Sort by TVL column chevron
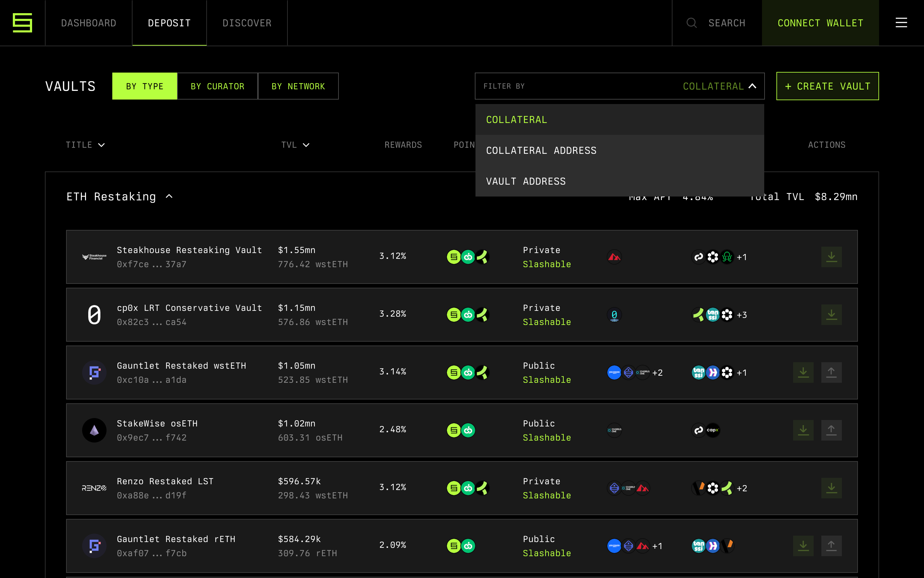This screenshot has width=924, height=578. tap(306, 145)
